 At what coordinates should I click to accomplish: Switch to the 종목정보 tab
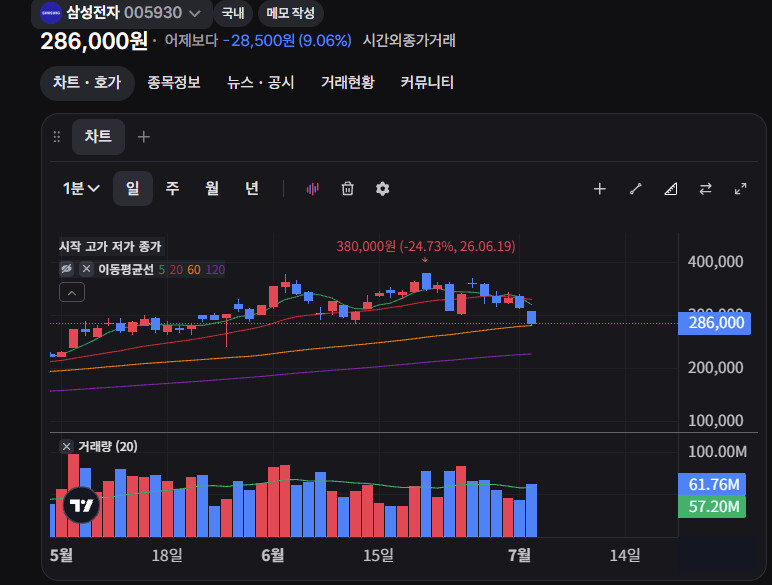pos(174,82)
